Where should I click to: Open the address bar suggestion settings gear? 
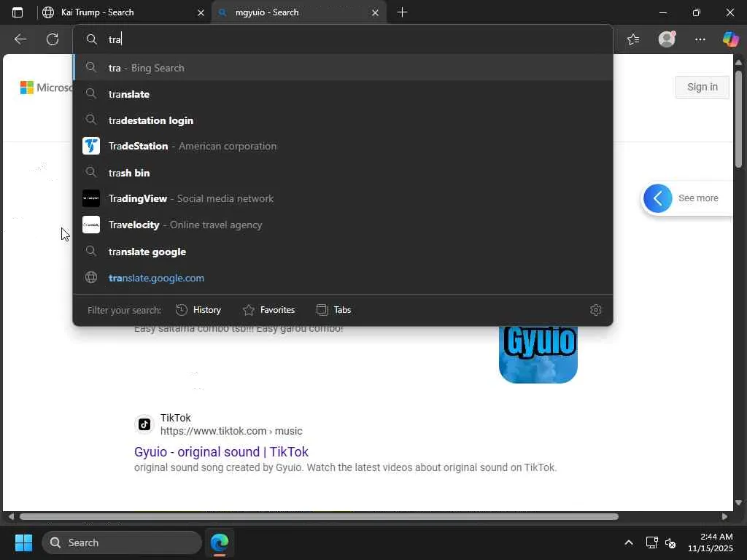[x=595, y=310]
